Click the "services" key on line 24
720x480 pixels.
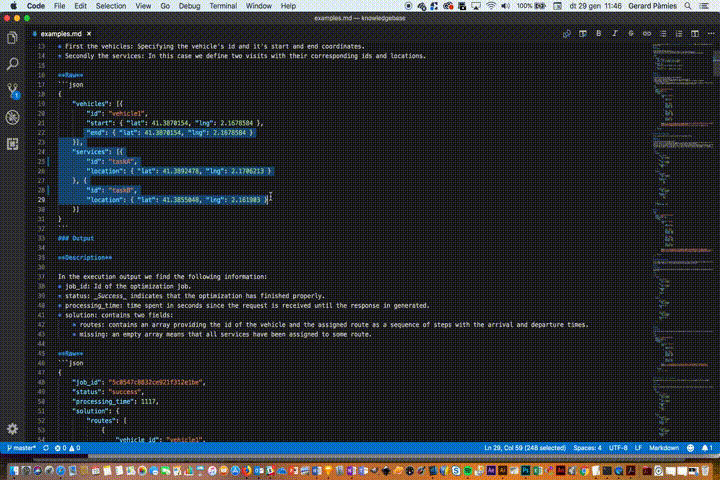90,152
